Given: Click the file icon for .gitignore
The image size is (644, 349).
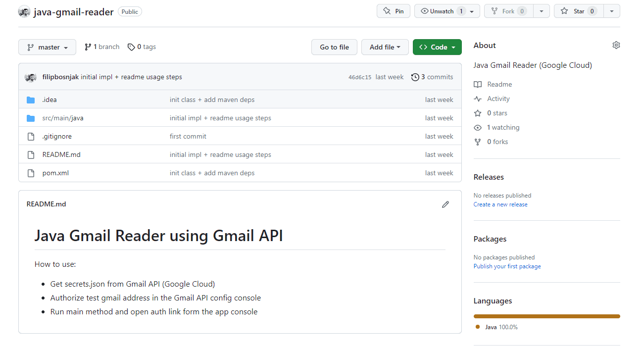Looking at the screenshot, I should pos(31,136).
